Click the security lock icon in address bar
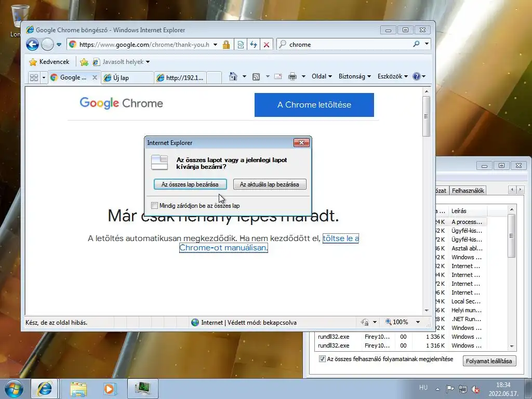Image resolution: width=532 pixels, height=399 pixels. pyautogui.click(x=226, y=45)
